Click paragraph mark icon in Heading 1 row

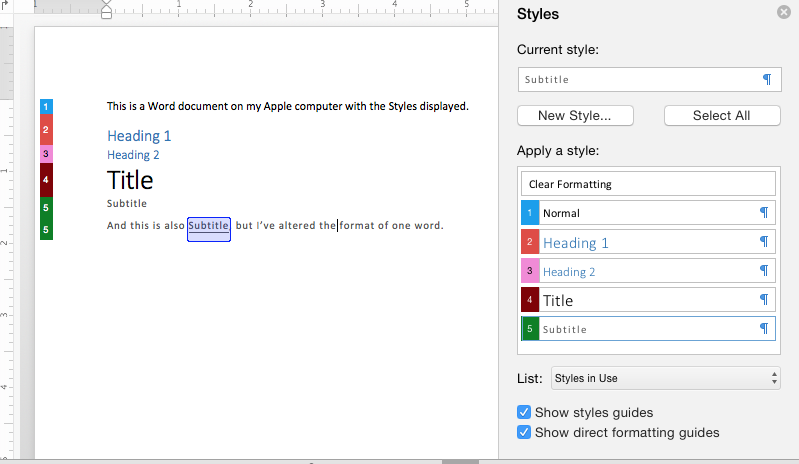(764, 241)
